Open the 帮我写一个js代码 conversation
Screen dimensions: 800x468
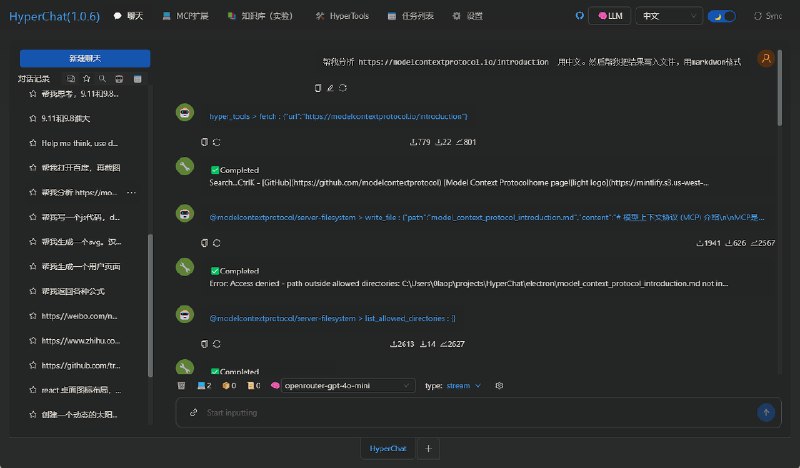tap(81, 217)
